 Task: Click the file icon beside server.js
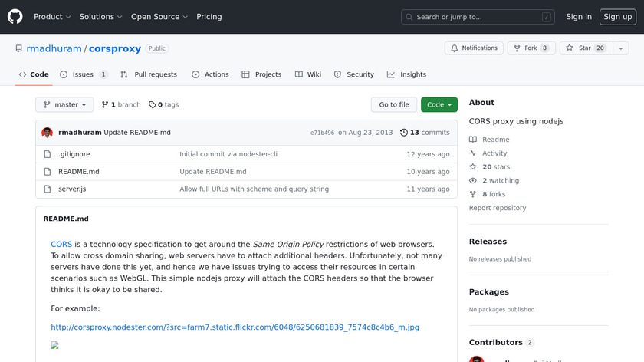(x=48, y=189)
